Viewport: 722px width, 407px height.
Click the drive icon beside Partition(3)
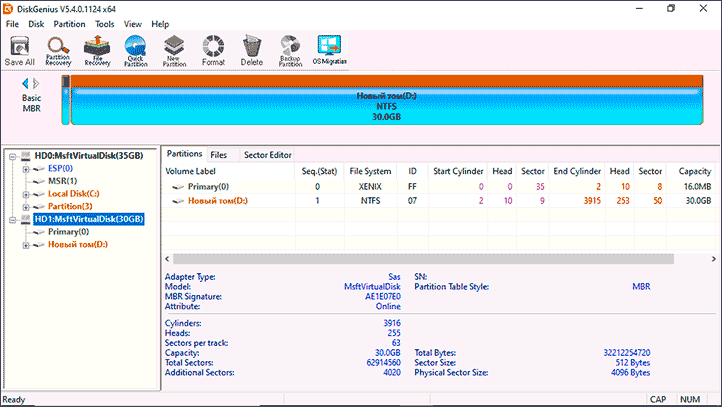tap(39, 206)
